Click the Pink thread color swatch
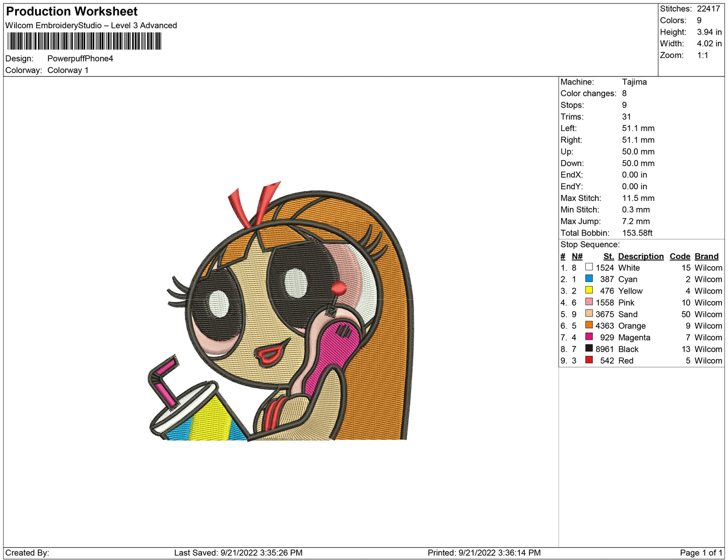Image resolution: width=728 pixels, height=560 pixels. 589,302
